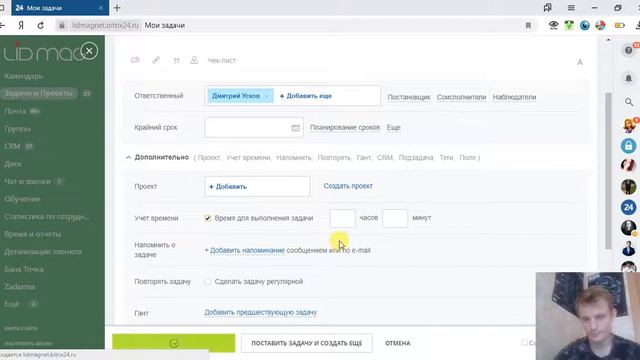Click Поставить задачу и создать еще button
Image resolution: width=640 pixels, height=360 pixels.
point(307,343)
